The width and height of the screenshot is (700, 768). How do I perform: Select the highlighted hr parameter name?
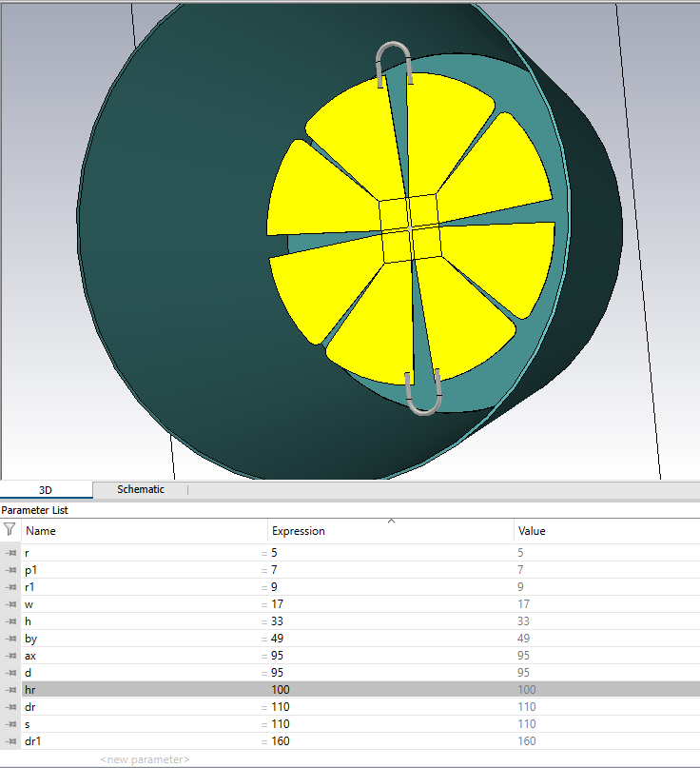coord(29,690)
